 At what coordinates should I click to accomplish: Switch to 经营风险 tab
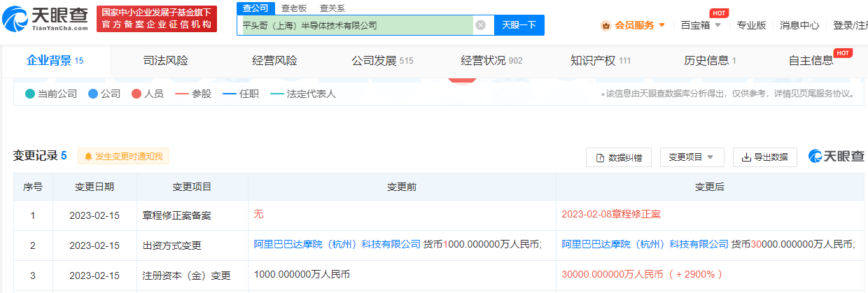tap(274, 61)
